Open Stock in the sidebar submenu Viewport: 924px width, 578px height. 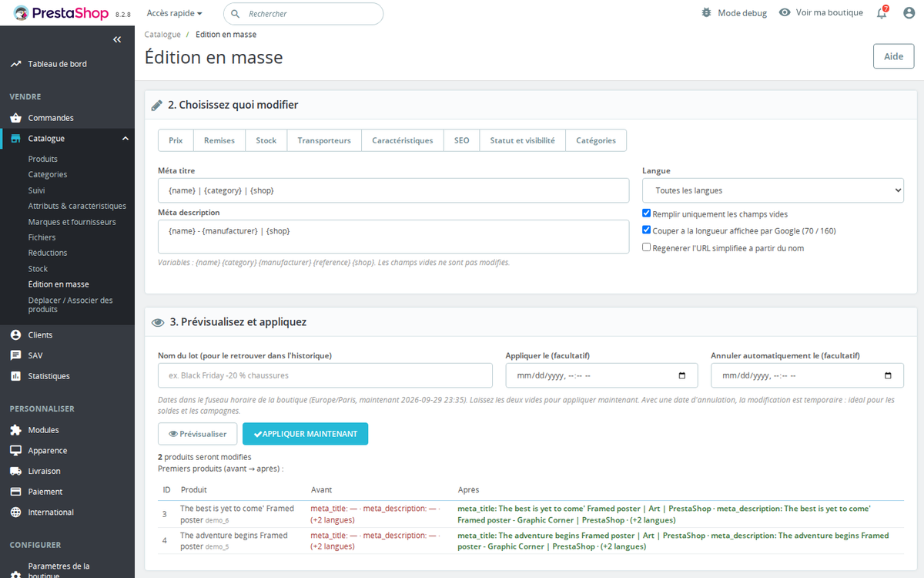coord(38,269)
